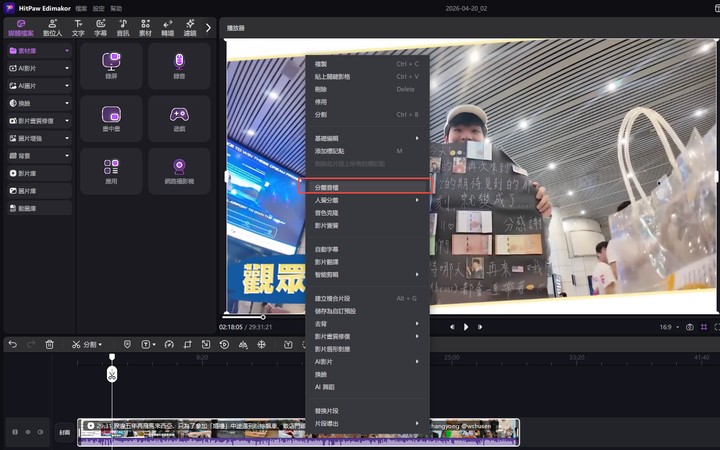Screen dimensions: 720x450
Task: Choose 添加標記點 in the context menu
Action: point(367,151)
